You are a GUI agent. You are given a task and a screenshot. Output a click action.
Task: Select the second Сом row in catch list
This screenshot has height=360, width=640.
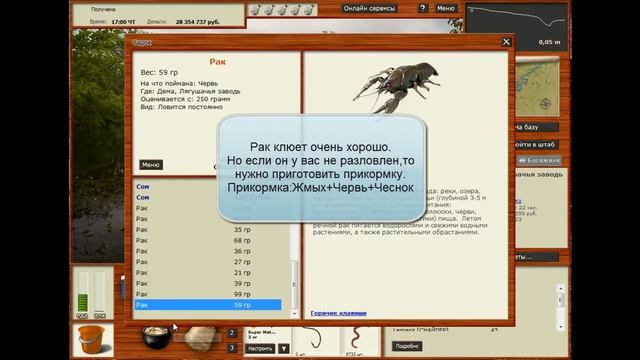point(208,197)
